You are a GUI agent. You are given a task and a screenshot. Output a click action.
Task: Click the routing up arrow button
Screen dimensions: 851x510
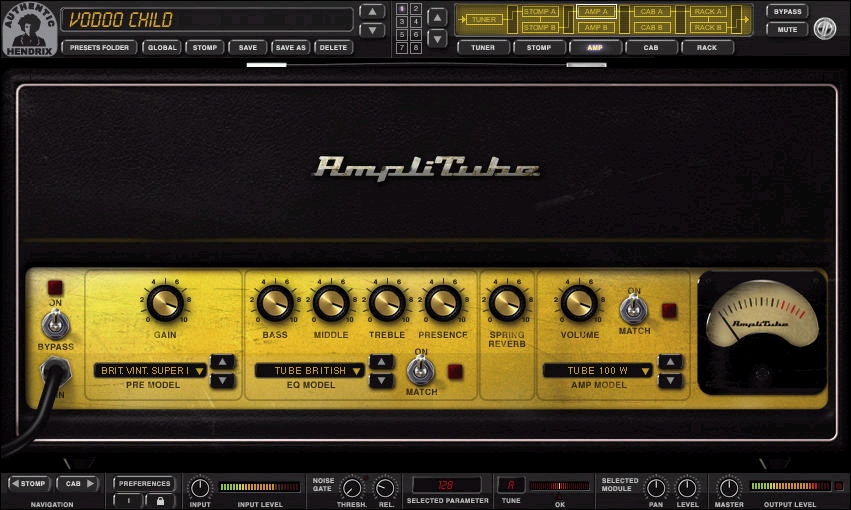tap(437, 17)
